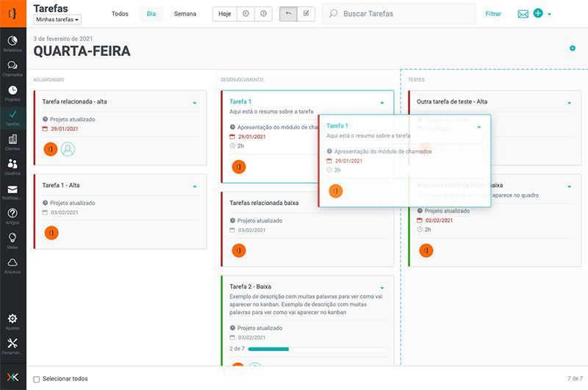Open Relatórios in the sidebar
Screen dimensions: 588x390
(12, 43)
